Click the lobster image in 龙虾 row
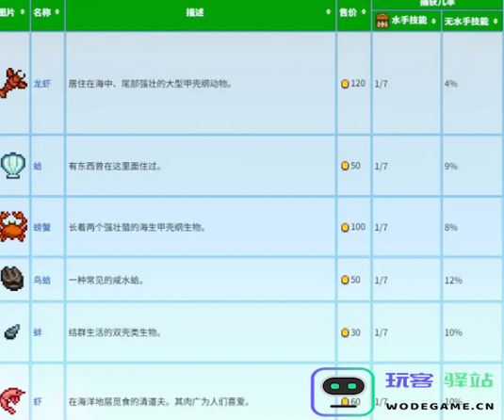Image resolution: width=504 pixels, height=420 pixels. [x=13, y=83]
